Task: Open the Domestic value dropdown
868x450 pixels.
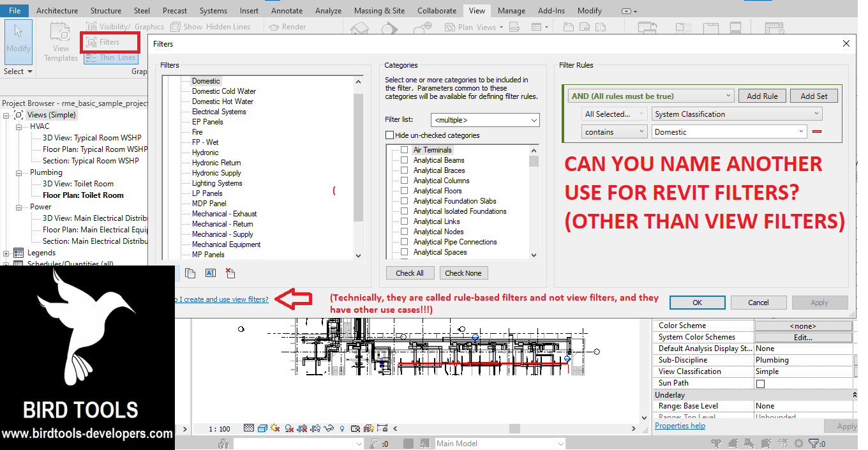Action: tap(730, 132)
